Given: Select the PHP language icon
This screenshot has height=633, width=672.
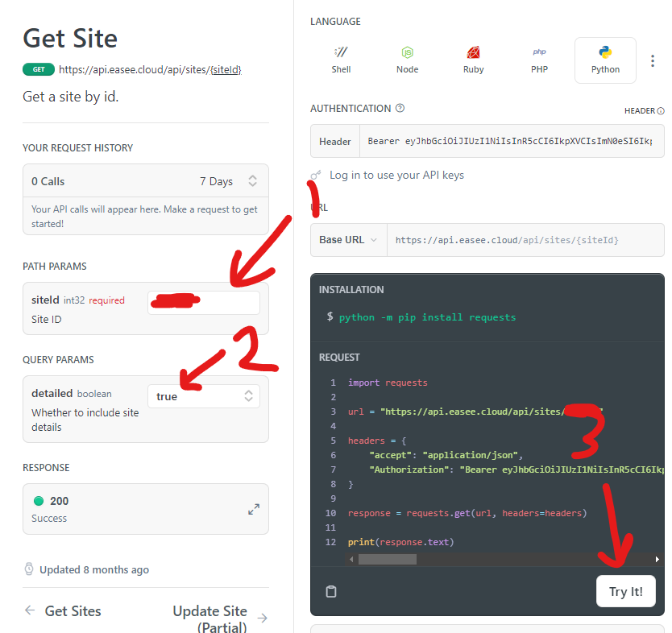Looking at the screenshot, I should click(x=539, y=59).
